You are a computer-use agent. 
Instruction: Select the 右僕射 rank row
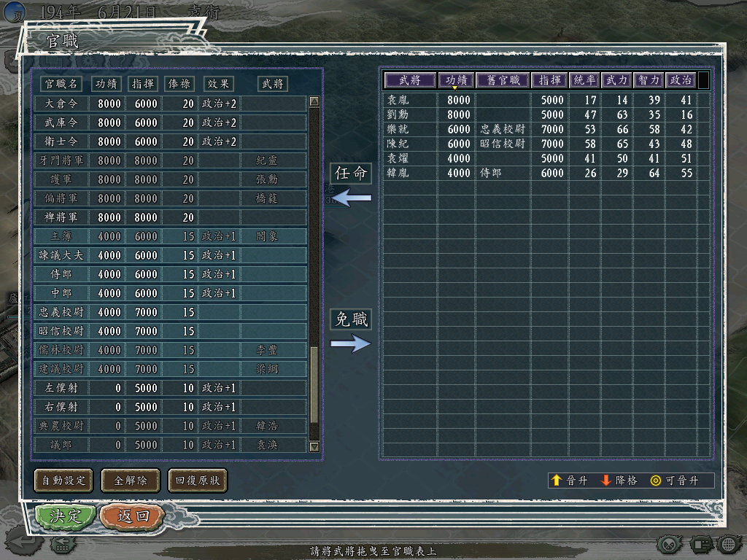coord(170,407)
